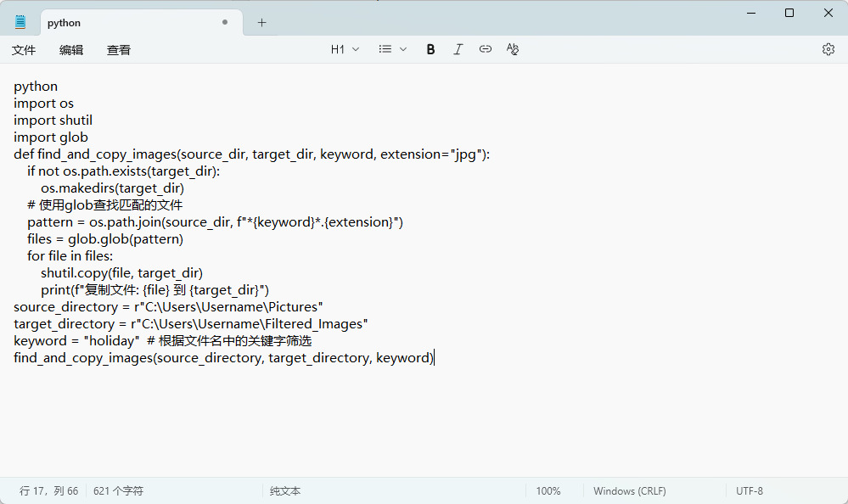Open Notepad settings gear
This screenshot has height=504, width=848.
point(828,49)
